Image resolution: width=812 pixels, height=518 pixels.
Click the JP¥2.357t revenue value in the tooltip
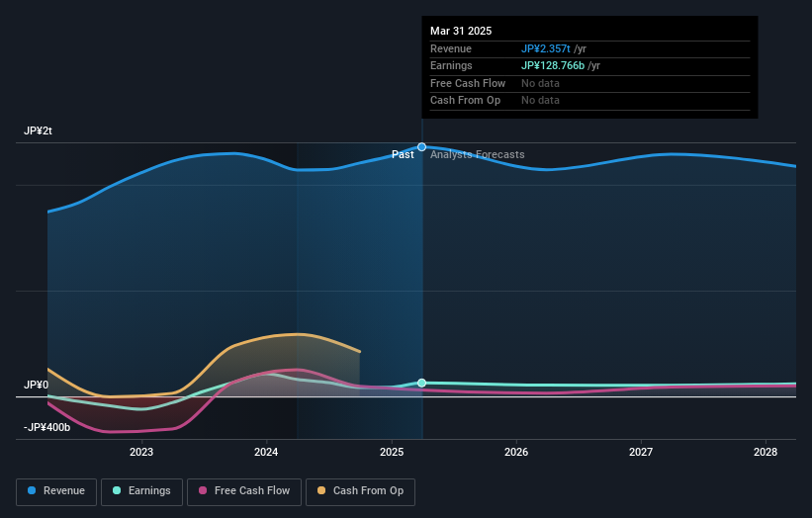546,48
